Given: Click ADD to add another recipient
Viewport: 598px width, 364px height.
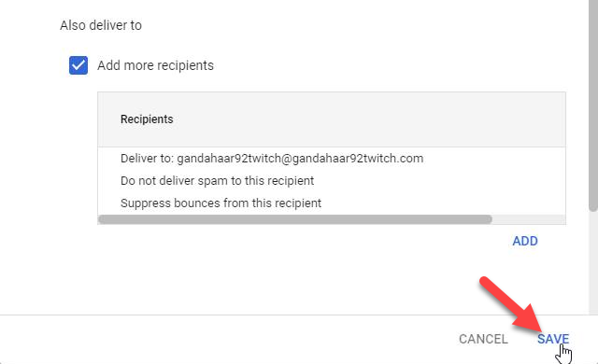Looking at the screenshot, I should (x=525, y=241).
